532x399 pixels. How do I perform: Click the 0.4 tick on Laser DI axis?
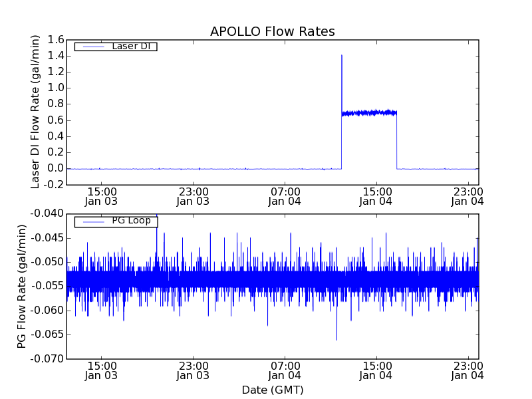(x=56, y=136)
